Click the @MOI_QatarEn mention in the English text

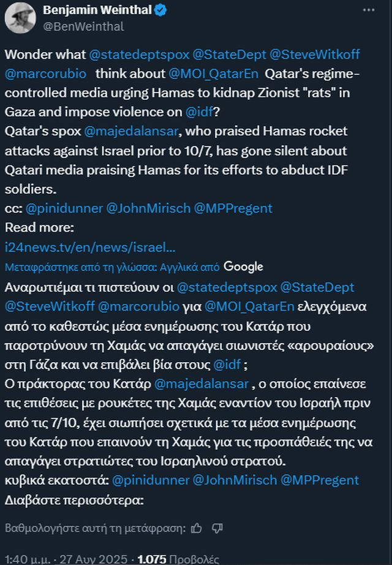(x=213, y=74)
